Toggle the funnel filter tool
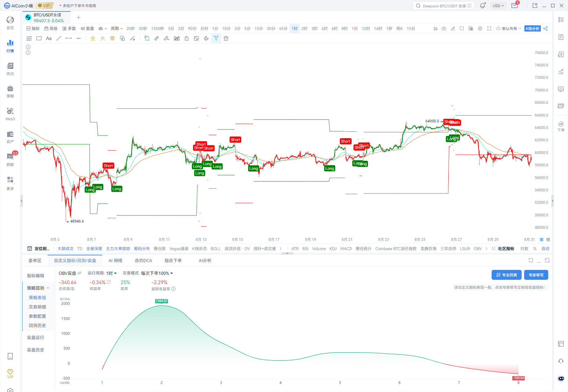568x392 pixels. 216,38
